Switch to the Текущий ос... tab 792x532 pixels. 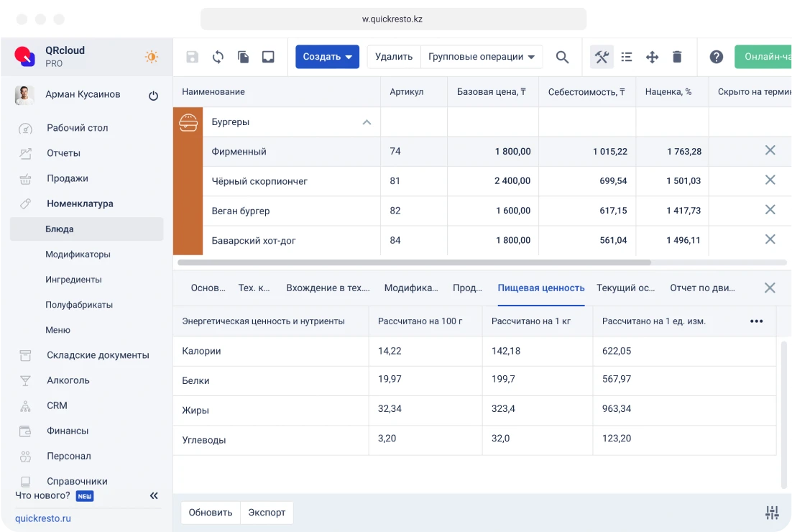625,287
